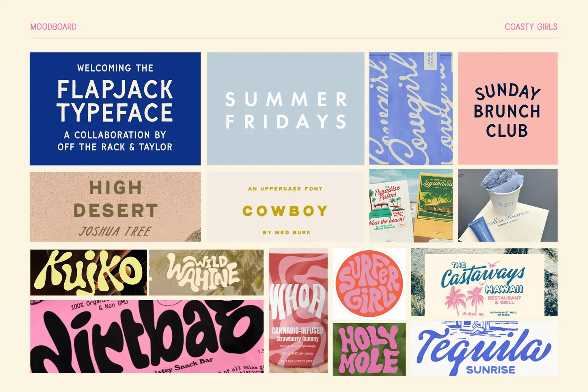Select the blue ice cream cup photo
588x392 pixels.
[x=508, y=205]
